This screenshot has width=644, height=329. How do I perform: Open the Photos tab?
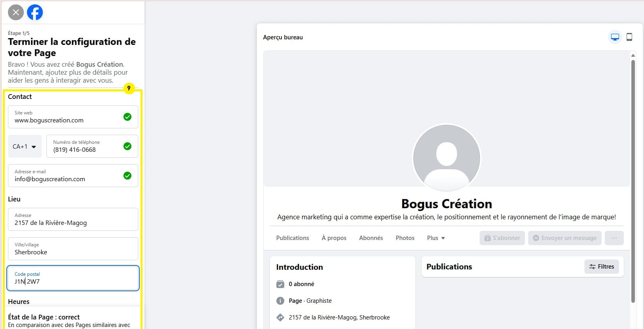[x=405, y=238]
